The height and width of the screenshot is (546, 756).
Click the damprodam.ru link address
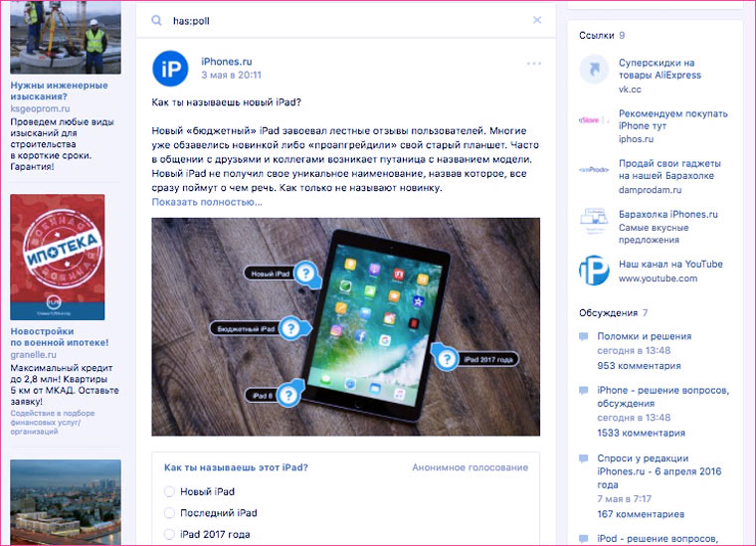pos(650,190)
